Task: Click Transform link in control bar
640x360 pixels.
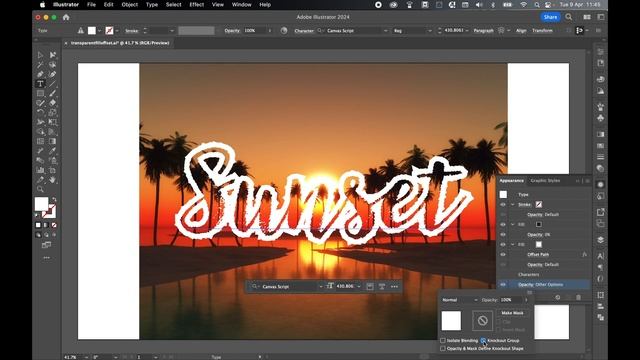Action: pyautogui.click(x=542, y=31)
